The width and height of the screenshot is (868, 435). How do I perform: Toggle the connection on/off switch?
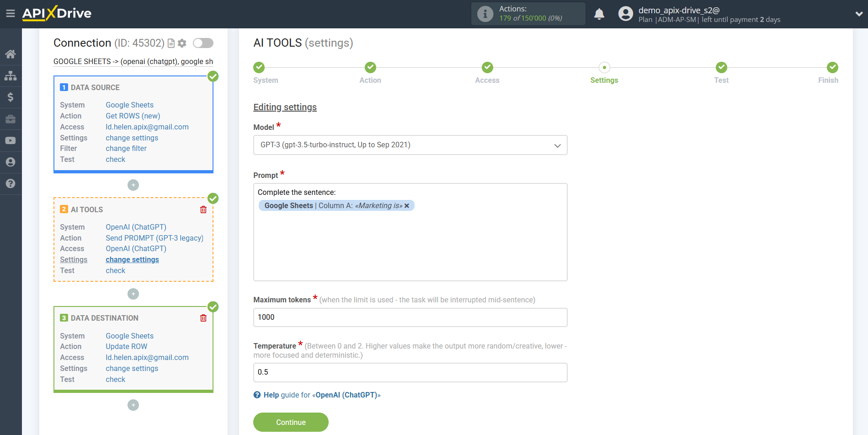coord(203,43)
